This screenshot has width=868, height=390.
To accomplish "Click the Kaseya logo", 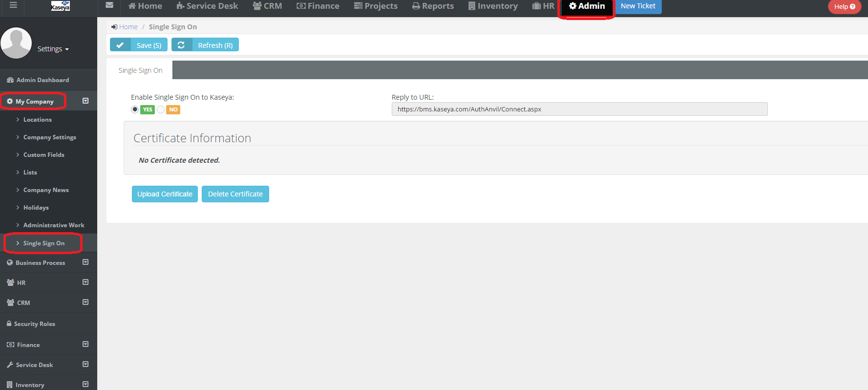I will coord(61,6).
